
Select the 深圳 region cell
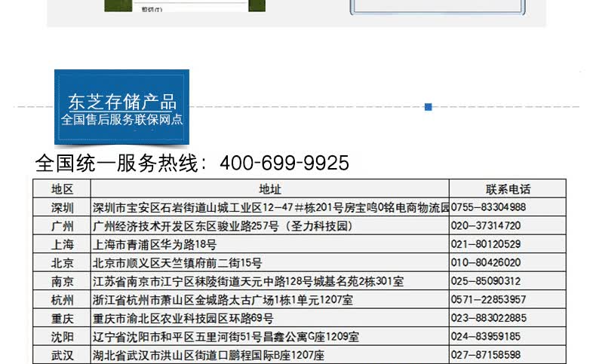tap(62, 207)
